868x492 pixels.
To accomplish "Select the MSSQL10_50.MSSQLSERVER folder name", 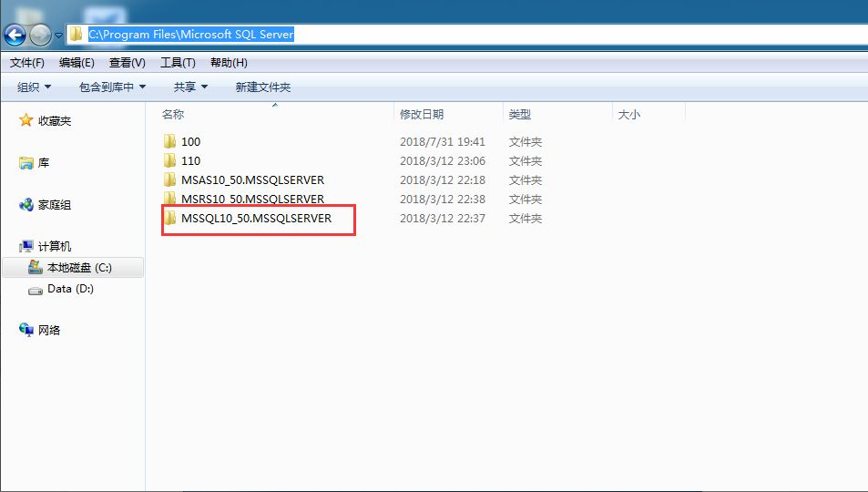I will pyautogui.click(x=256, y=219).
